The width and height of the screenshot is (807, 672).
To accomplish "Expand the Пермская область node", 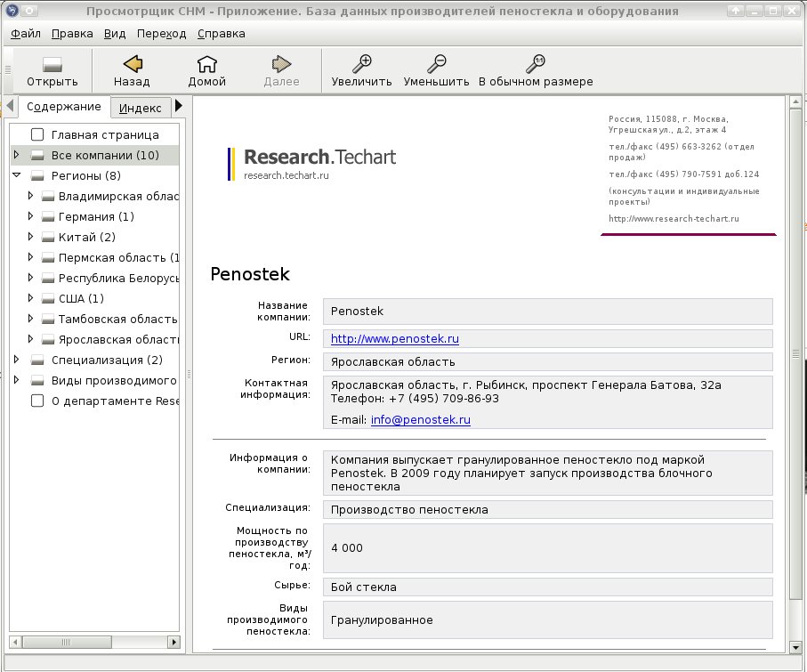I will (30, 257).
